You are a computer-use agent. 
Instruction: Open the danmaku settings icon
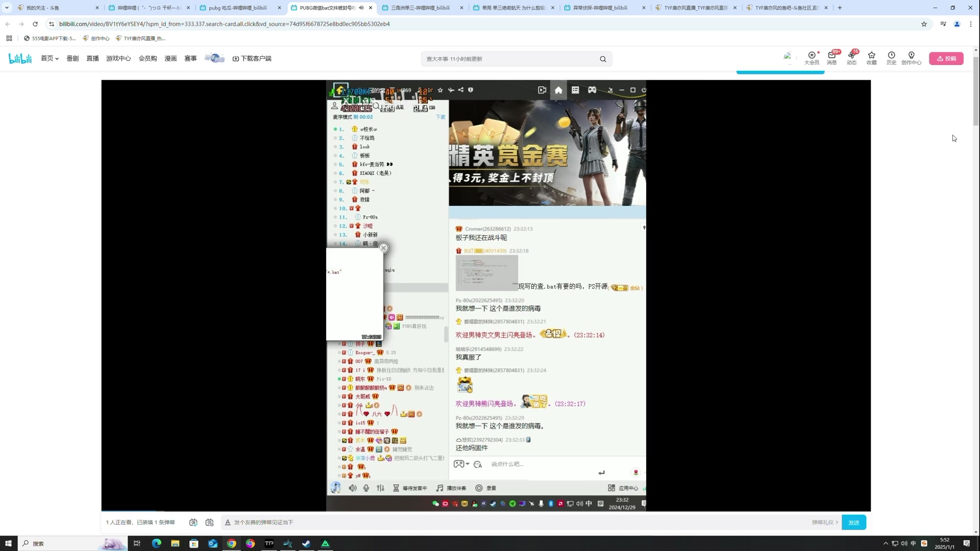(x=209, y=522)
